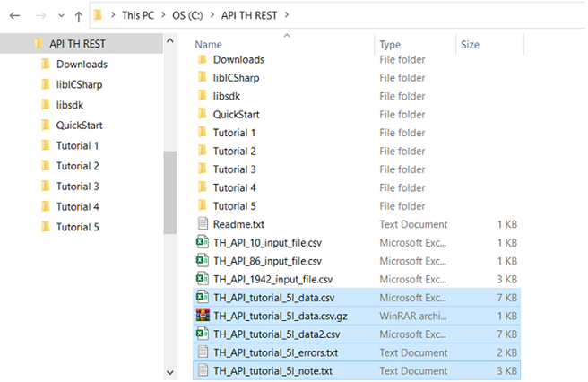Viewport: 588px width, 382px height.
Task: Select QuickStart folder in the left tree
Action: click(81, 125)
